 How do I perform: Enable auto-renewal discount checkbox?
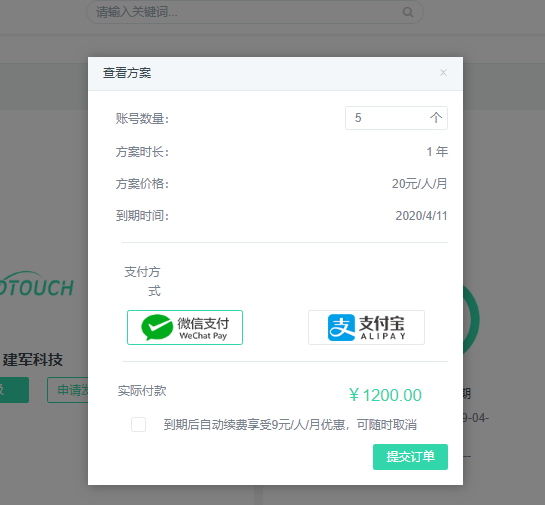[138, 424]
